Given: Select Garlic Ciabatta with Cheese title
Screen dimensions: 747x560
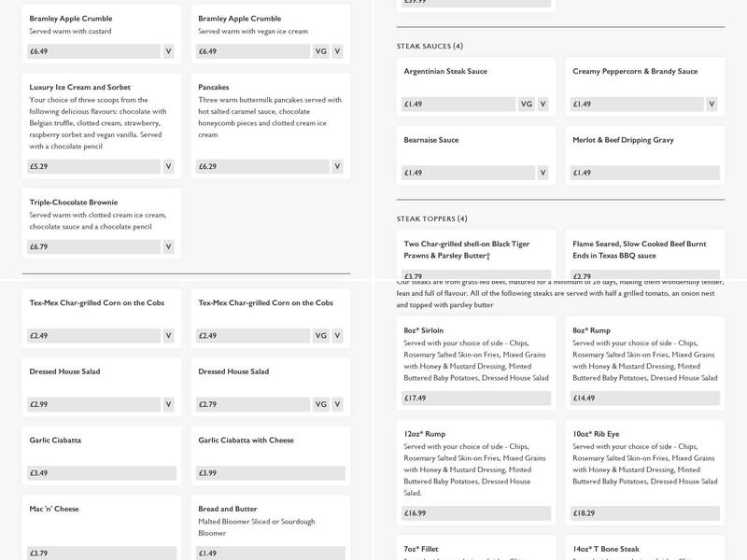Looking at the screenshot, I should (x=246, y=441).
